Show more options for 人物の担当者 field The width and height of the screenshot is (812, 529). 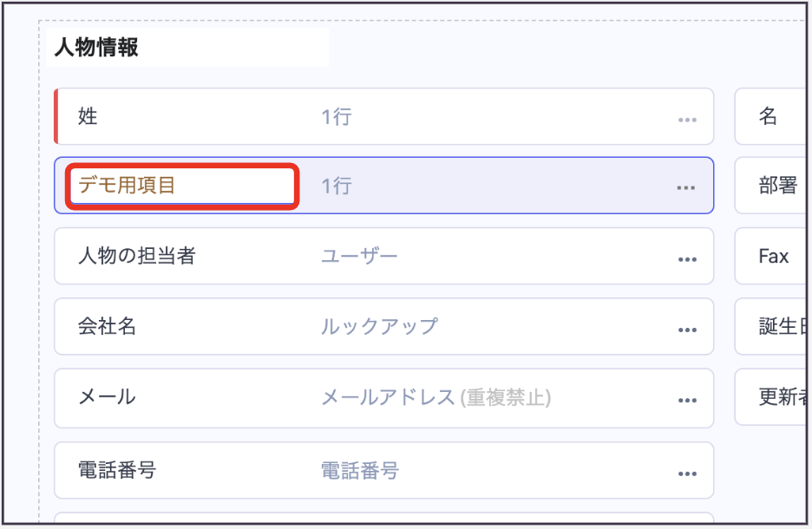pos(687,258)
